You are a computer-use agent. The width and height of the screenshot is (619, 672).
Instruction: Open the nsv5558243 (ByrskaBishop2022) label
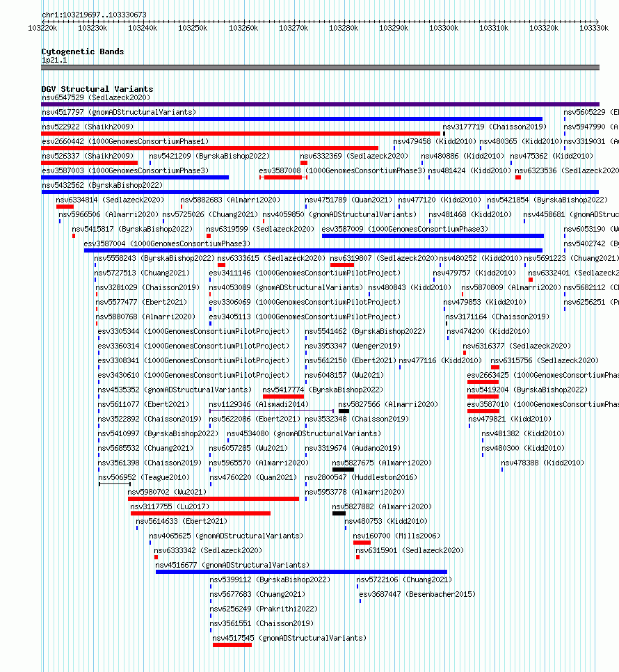click(x=154, y=257)
